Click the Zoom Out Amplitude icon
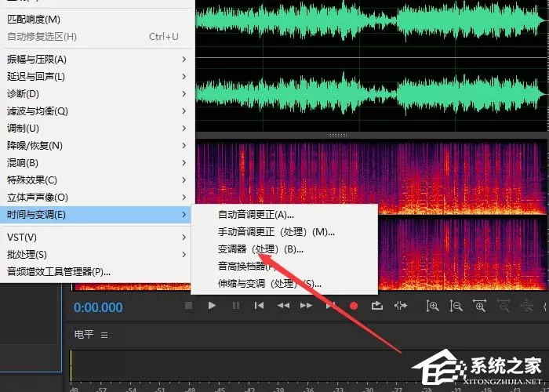This screenshot has height=392, width=549. click(x=456, y=306)
